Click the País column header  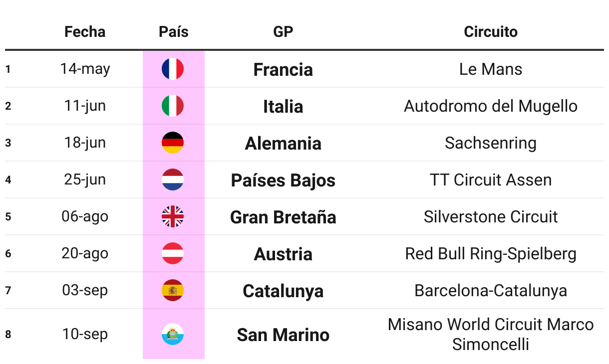(174, 32)
